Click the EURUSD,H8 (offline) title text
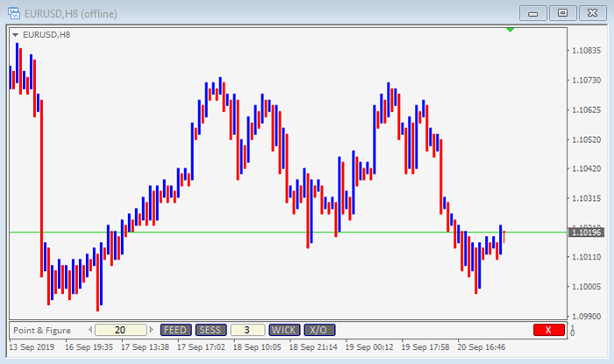The height and width of the screenshot is (364, 614). (x=70, y=14)
